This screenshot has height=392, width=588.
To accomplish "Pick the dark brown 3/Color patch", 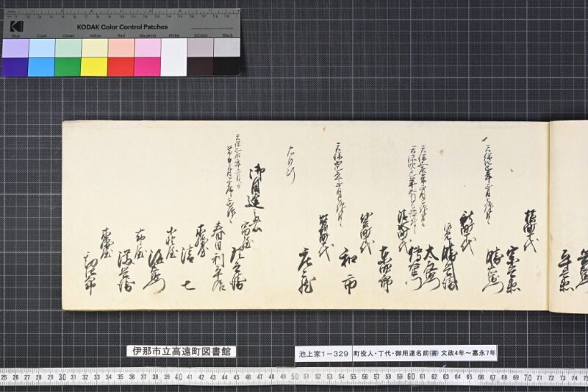I will pos(200,66).
